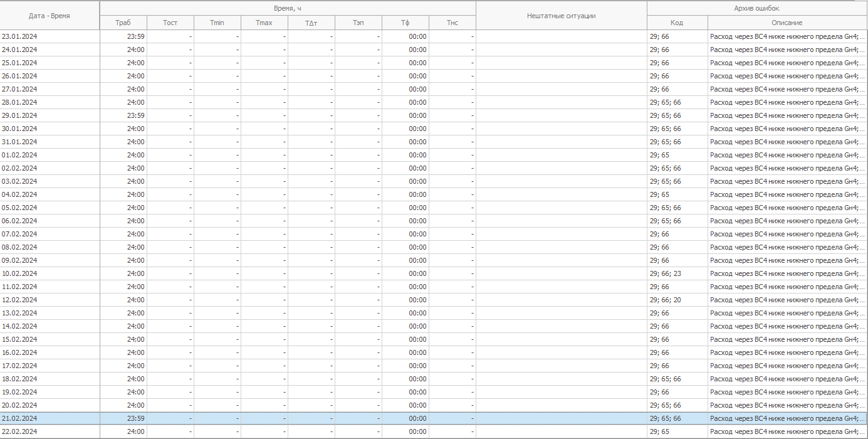Select the date cell 22.02.2024

click(x=50, y=431)
